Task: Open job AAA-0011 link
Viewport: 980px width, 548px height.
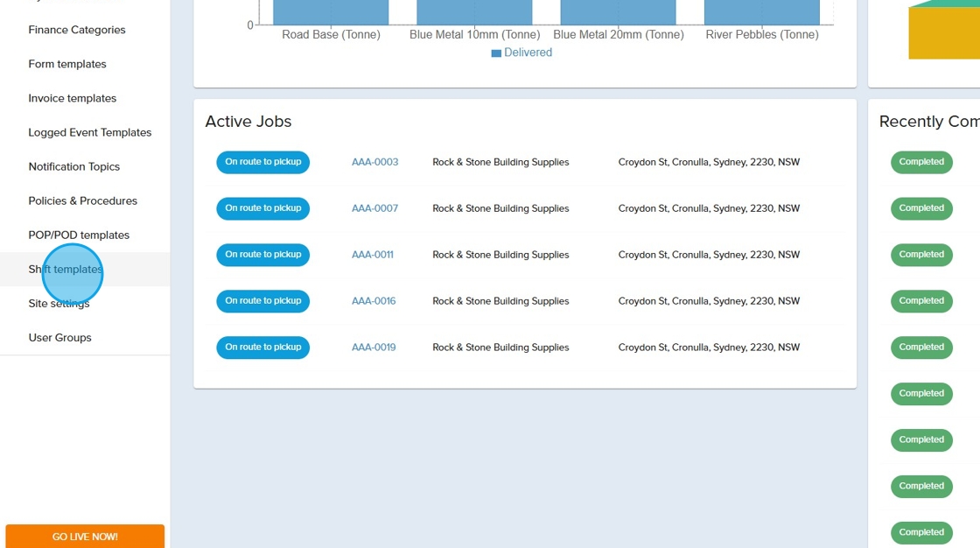Action: [x=373, y=255]
